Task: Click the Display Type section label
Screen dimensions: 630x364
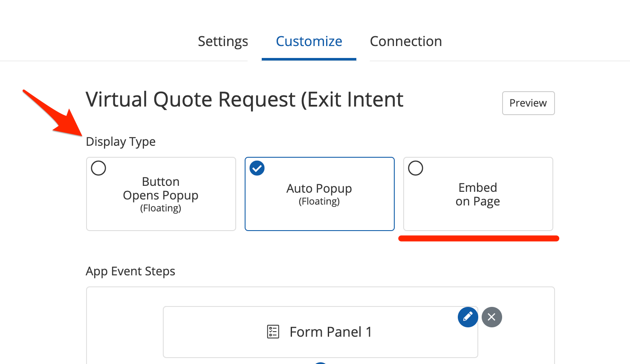Action: click(121, 142)
